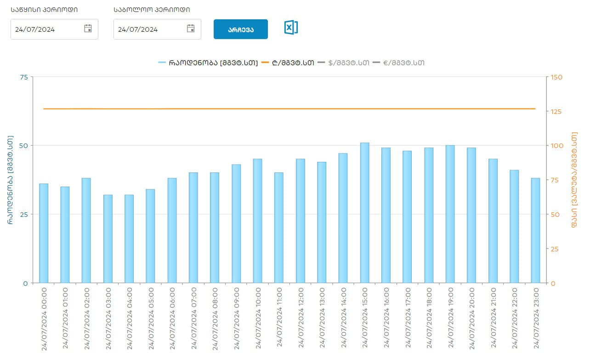Select the bar for 24/07/2024 05:00

pos(150,236)
